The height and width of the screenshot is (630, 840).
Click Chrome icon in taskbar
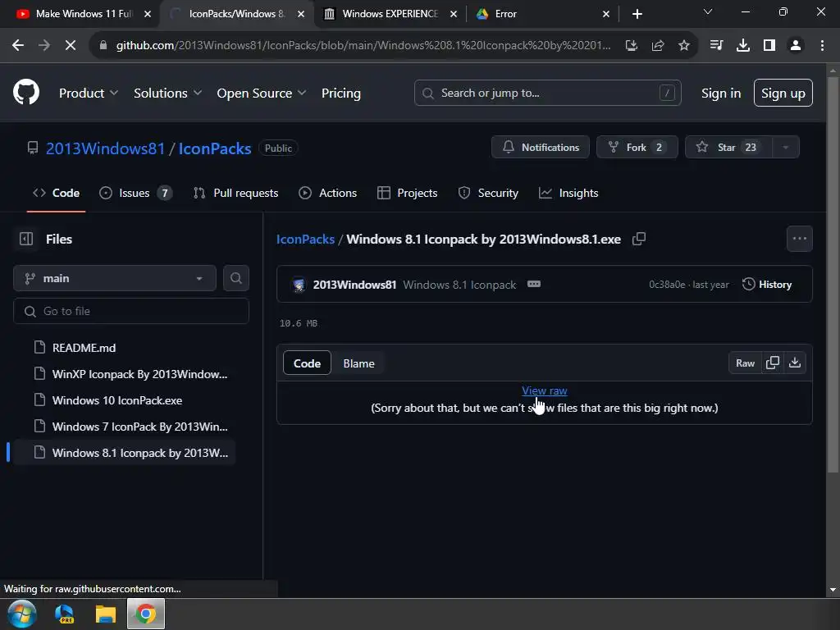tap(146, 614)
